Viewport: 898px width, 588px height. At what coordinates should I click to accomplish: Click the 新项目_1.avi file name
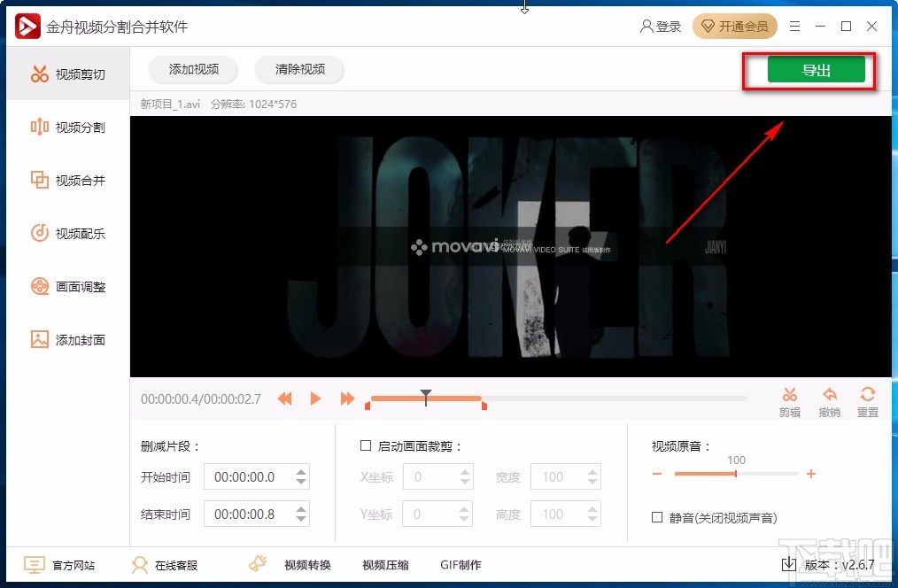tap(170, 104)
